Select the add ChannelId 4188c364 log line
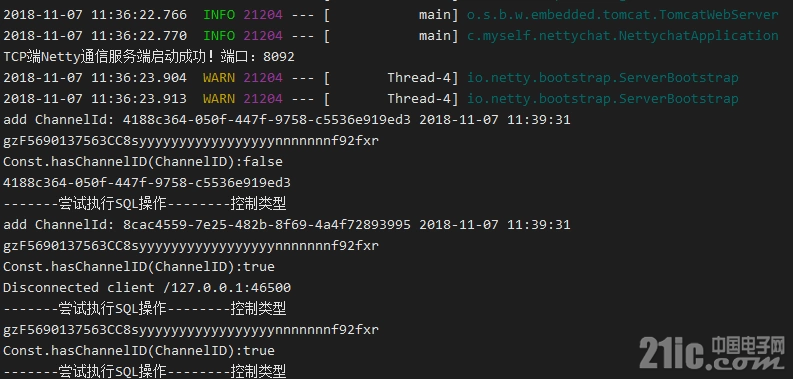The width and height of the screenshot is (793, 379). 287,120
